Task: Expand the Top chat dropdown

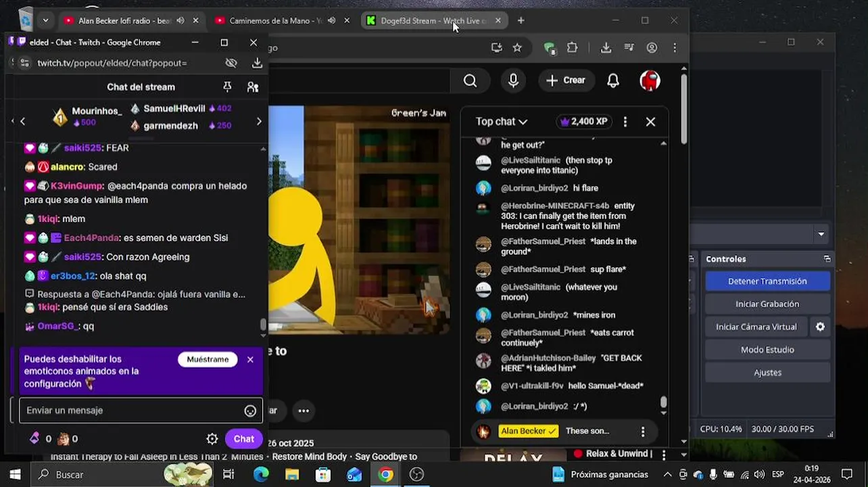Action: [x=502, y=122]
